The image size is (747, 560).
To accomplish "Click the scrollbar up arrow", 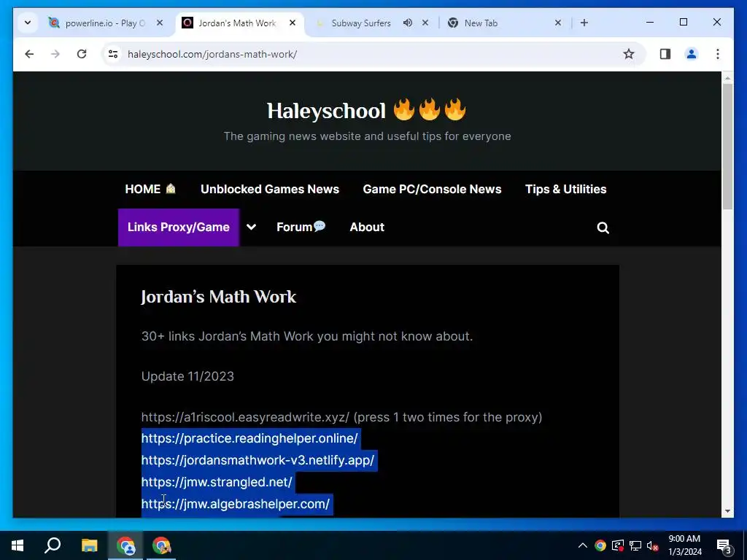I will click(727, 77).
